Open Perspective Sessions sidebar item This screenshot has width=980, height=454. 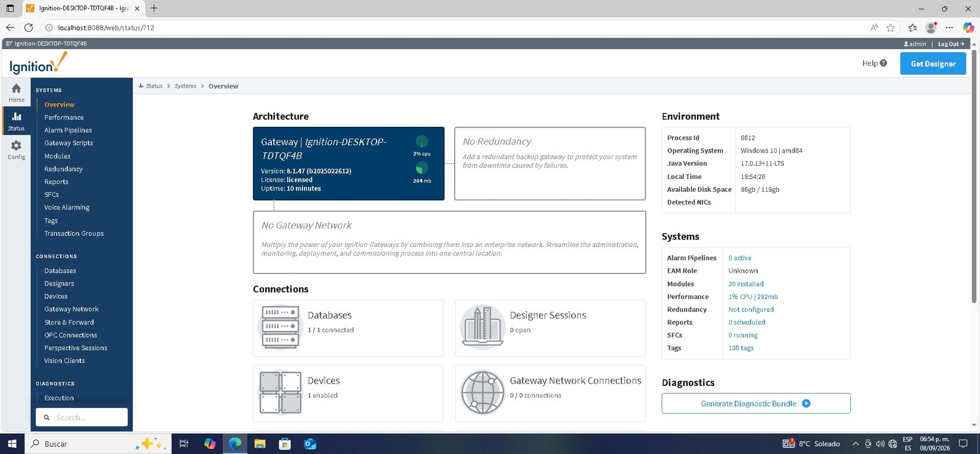coord(75,348)
